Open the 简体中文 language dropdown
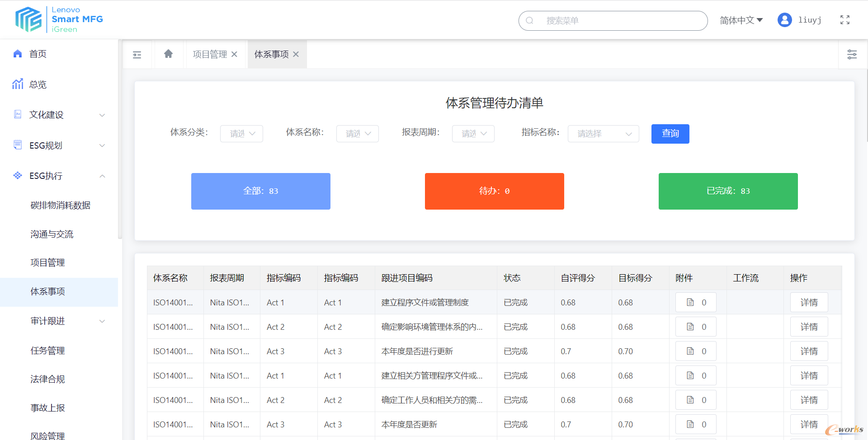The width and height of the screenshot is (868, 440). [x=741, y=20]
